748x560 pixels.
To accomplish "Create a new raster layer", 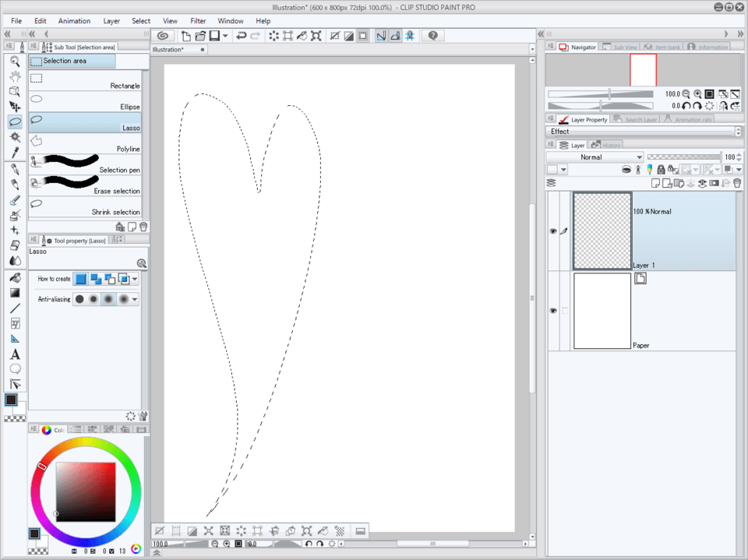I will click(655, 184).
